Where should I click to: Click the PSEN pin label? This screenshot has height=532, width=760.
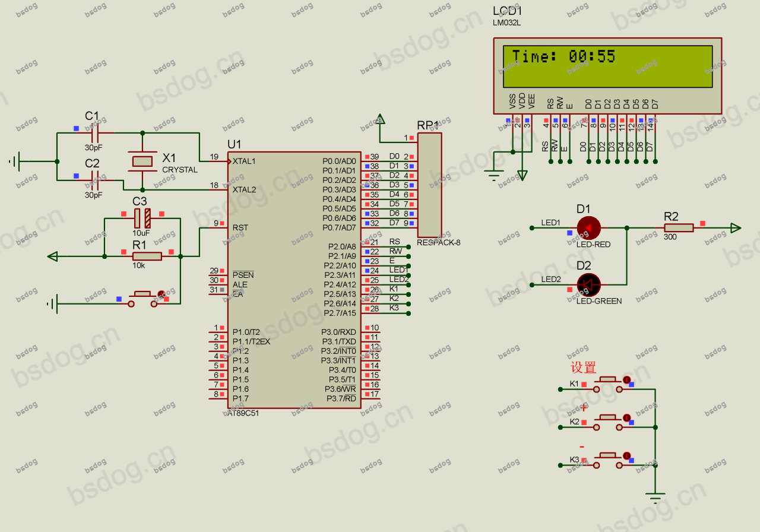pos(243,275)
